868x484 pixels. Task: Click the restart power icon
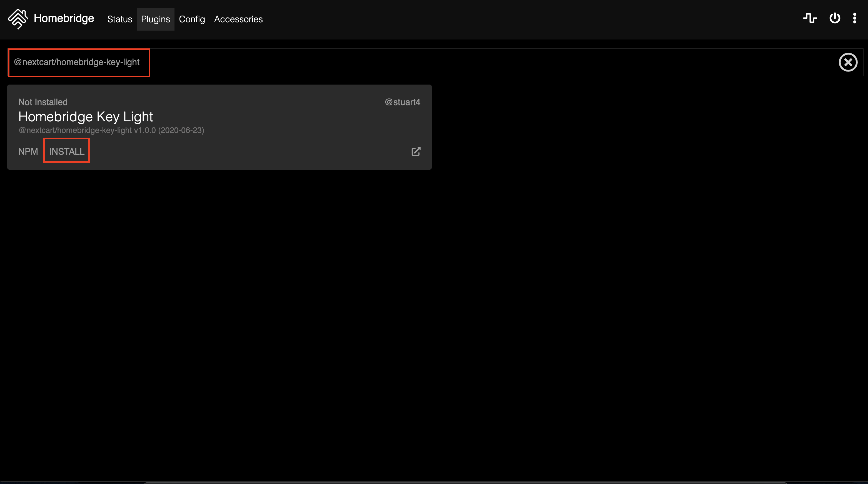(835, 18)
